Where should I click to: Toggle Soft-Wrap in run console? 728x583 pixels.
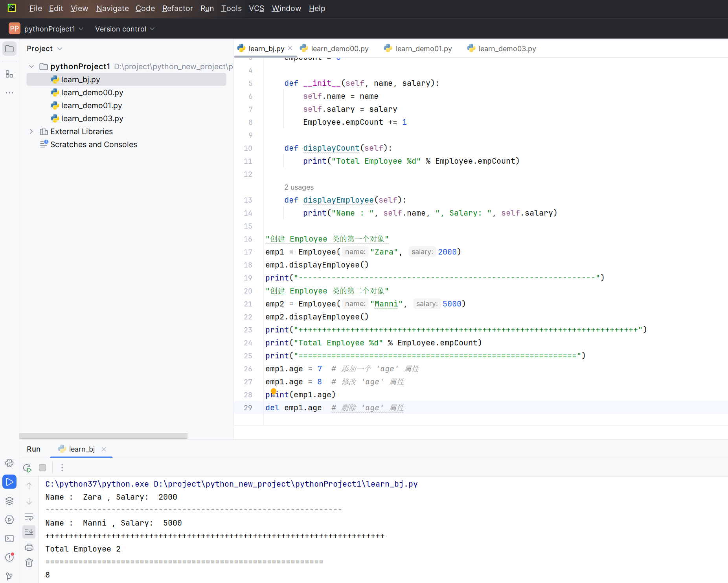pyautogui.click(x=29, y=517)
